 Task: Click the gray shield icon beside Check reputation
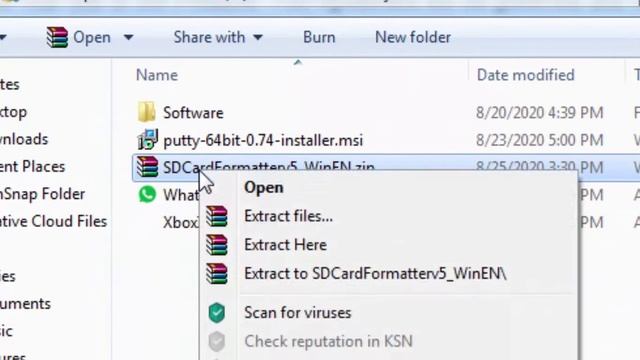(217, 342)
